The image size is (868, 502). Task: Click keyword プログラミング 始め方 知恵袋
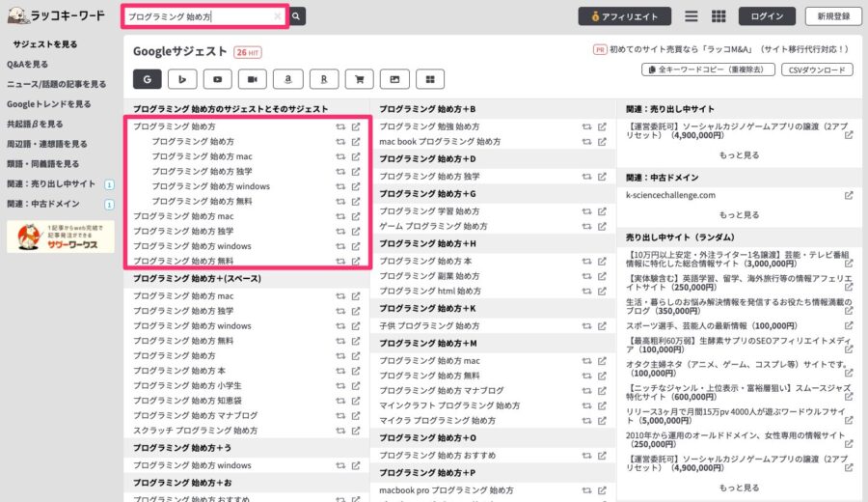187,401
